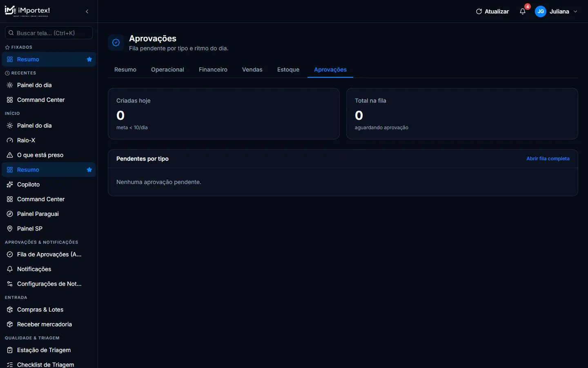588x368 pixels.
Task: Open Notificações in the sidebar
Action: pyautogui.click(x=49, y=269)
